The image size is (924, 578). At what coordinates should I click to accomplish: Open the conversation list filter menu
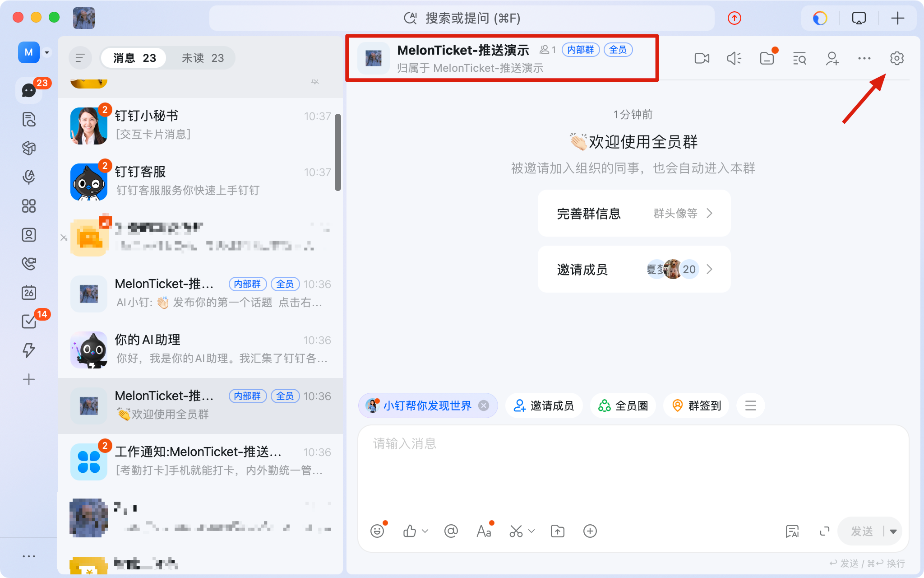[80, 58]
